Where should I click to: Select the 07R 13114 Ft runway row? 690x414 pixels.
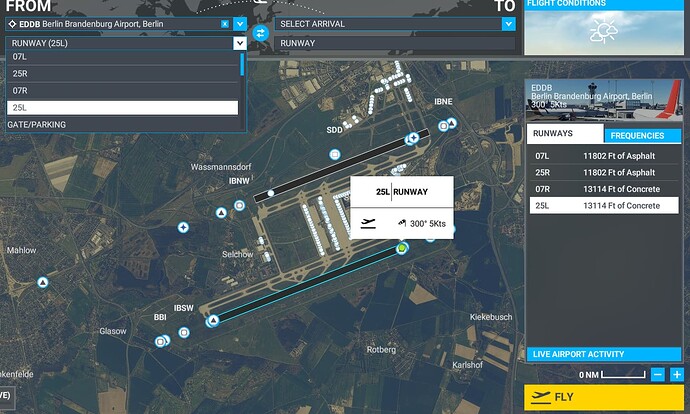click(x=603, y=189)
